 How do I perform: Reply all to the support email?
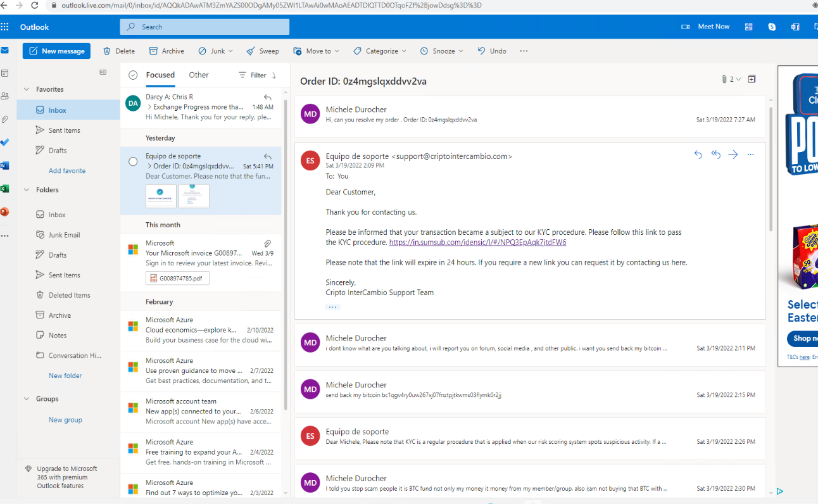tap(715, 154)
